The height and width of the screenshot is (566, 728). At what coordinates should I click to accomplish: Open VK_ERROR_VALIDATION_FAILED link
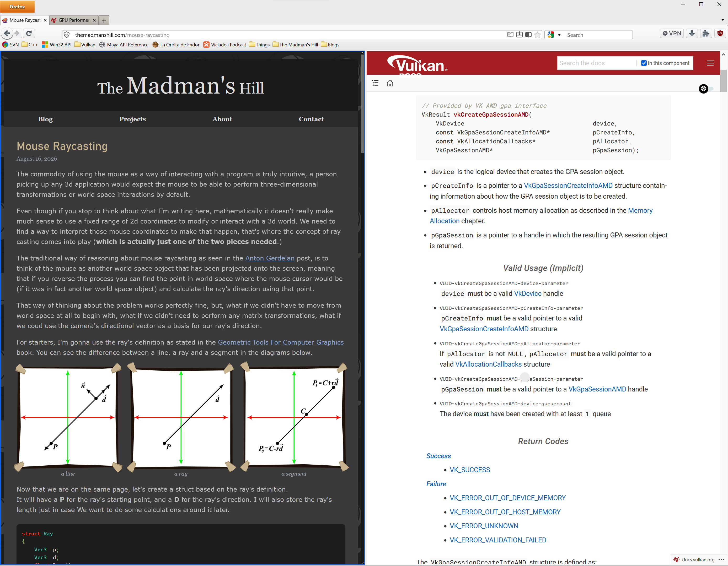(x=498, y=540)
